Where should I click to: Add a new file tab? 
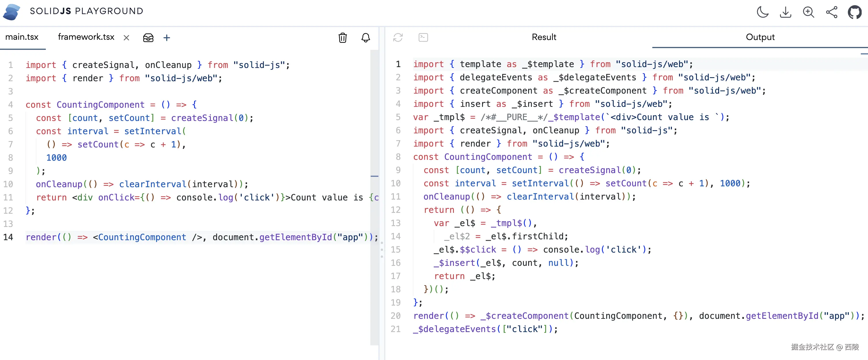(x=167, y=38)
